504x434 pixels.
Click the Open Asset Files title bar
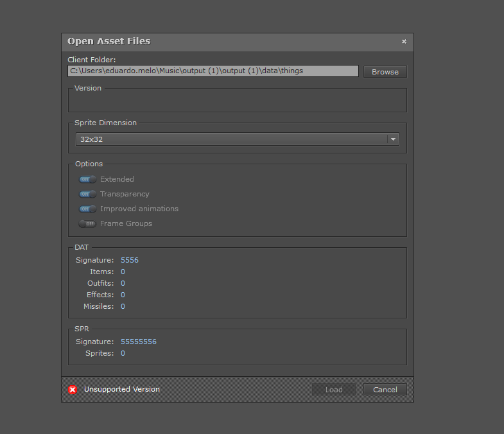225,42
